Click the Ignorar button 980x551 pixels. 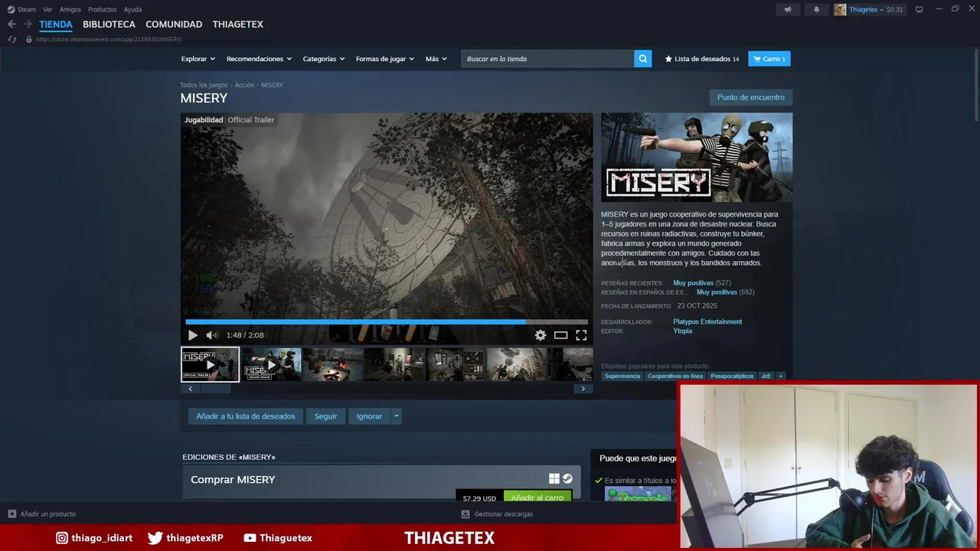369,416
